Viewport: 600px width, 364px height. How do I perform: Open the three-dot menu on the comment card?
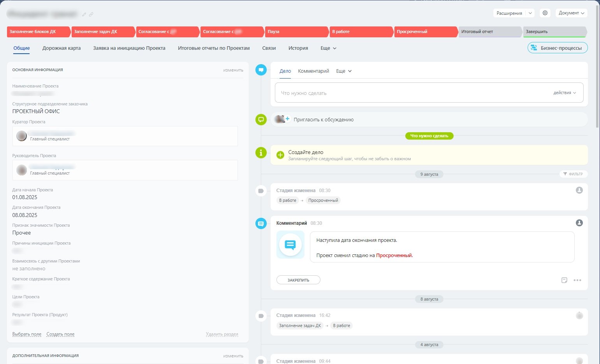point(577,280)
